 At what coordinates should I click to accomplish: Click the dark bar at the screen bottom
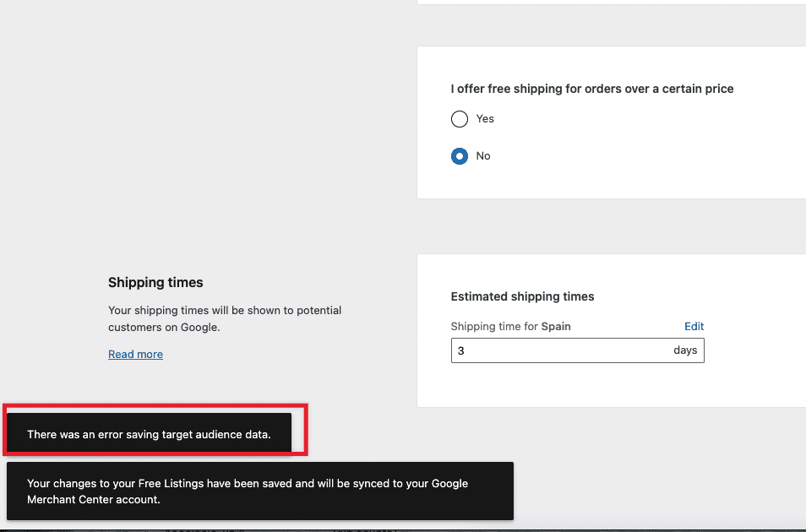click(x=403, y=529)
